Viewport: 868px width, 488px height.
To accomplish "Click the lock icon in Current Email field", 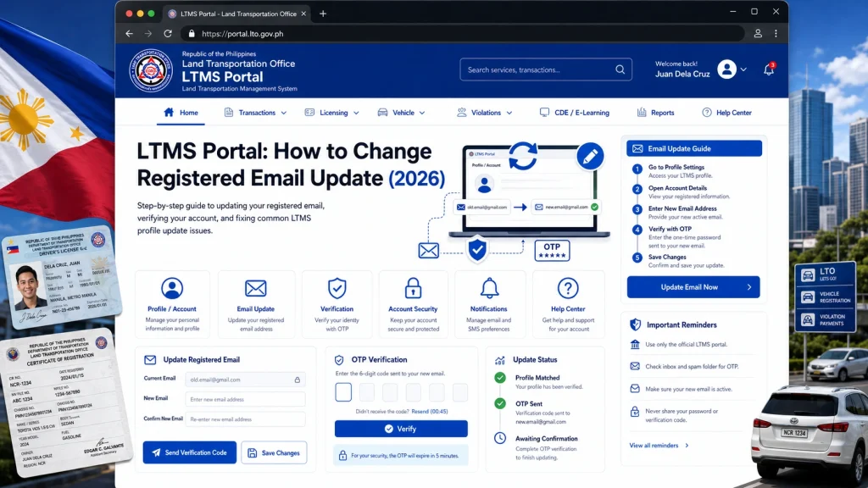I will [298, 380].
